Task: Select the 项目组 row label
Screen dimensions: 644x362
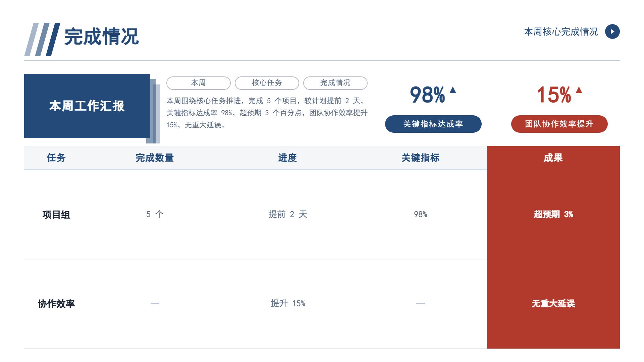Action: (56, 215)
